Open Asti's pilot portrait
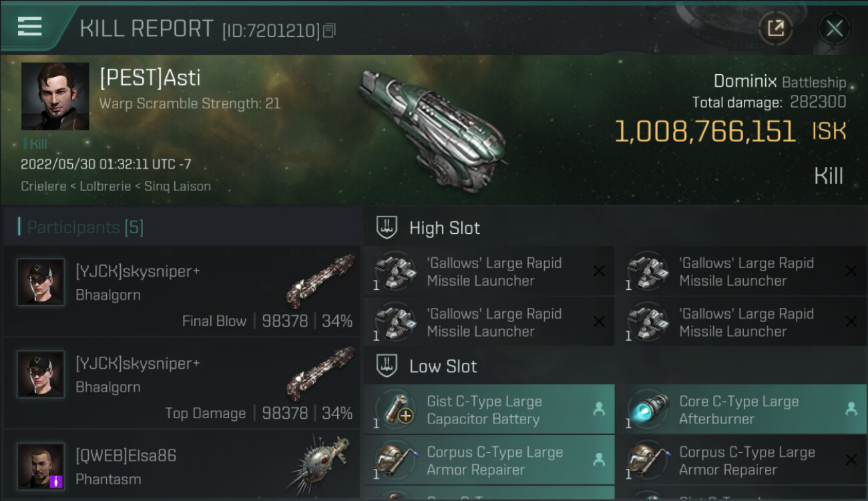This screenshot has width=868, height=501. pyautogui.click(x=55, y=96)
